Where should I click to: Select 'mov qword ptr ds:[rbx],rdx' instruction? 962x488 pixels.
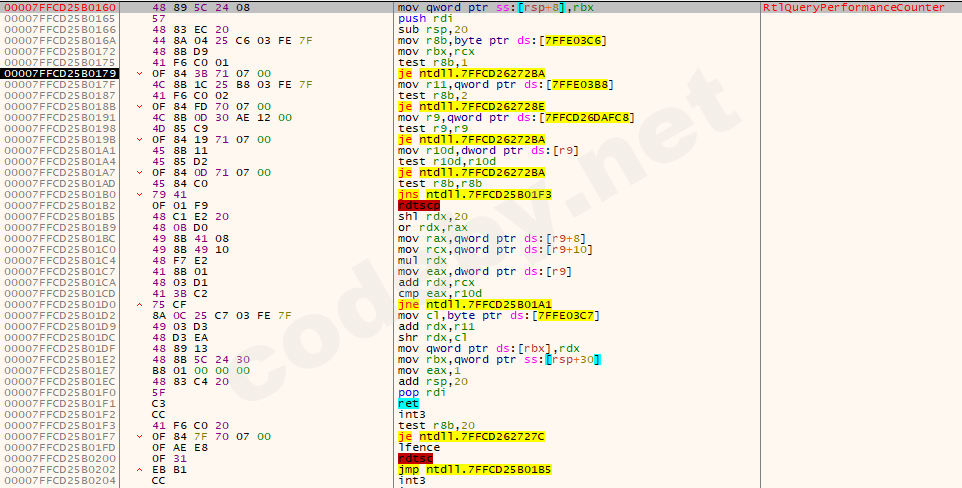click(x=488, y=350)
